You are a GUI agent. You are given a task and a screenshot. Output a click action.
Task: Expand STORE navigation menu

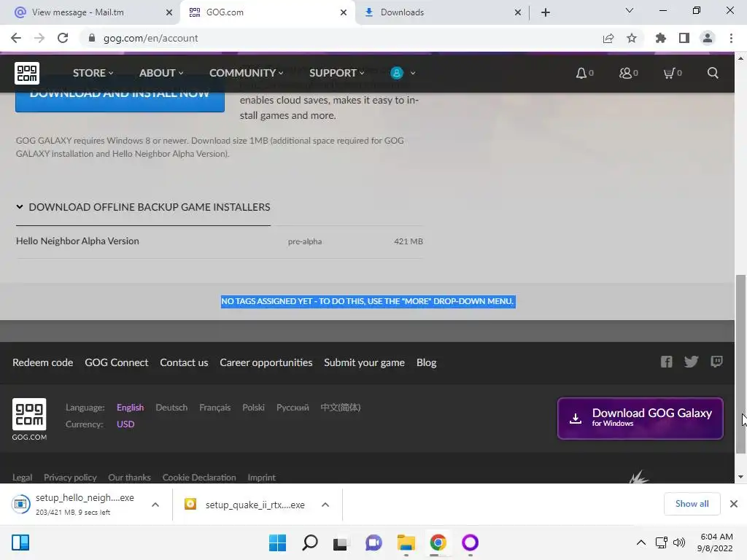(x=93, y=73)
